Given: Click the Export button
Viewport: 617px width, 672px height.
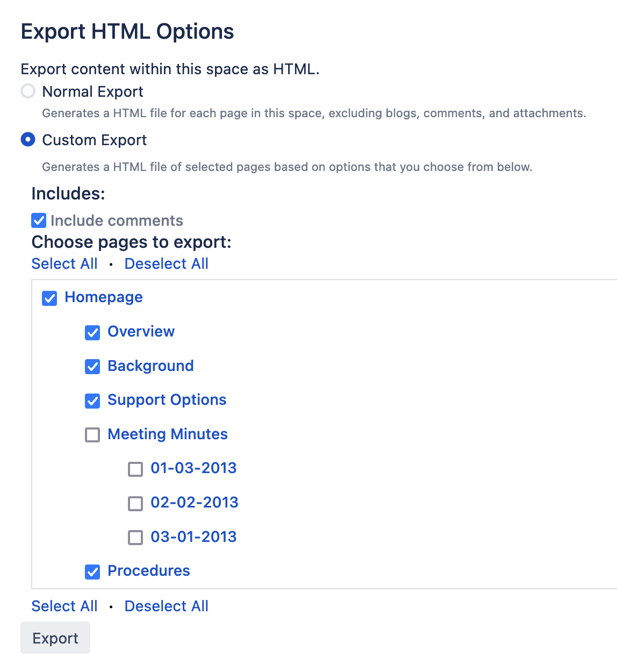Looking at the screenshot, I should pyautogui.click(x=55, y=638).
